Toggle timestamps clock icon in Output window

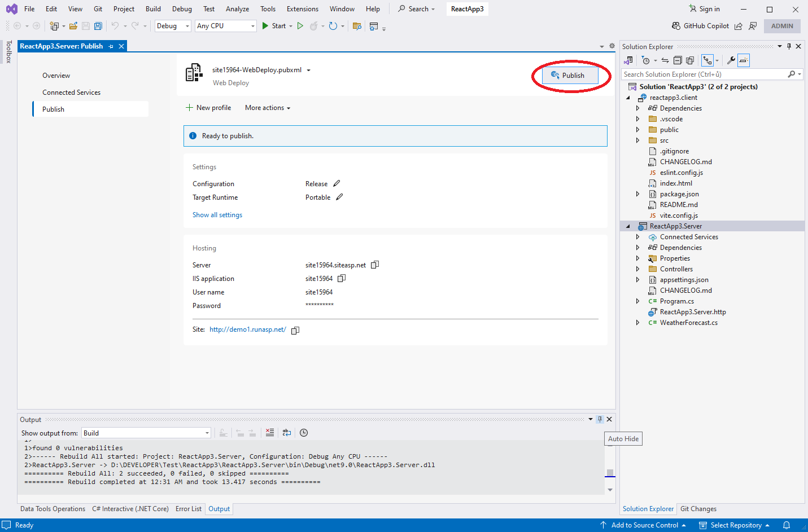(304, 433)
